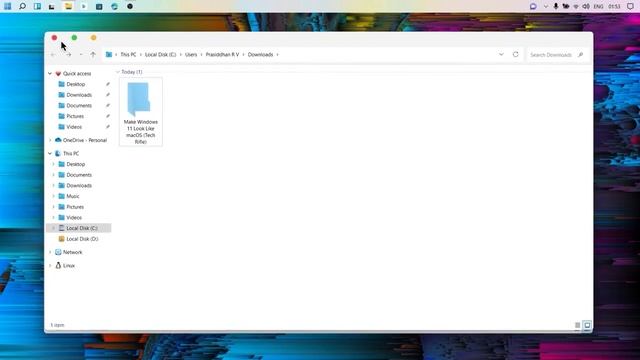
Task: Open Desktop under Quick access
Action: click(76, 84)
